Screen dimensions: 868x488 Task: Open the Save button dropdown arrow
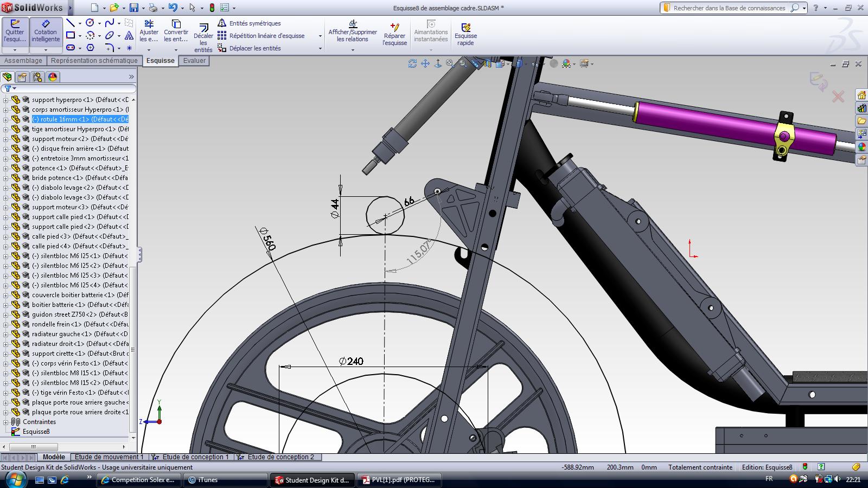click(x=143, y=8)
